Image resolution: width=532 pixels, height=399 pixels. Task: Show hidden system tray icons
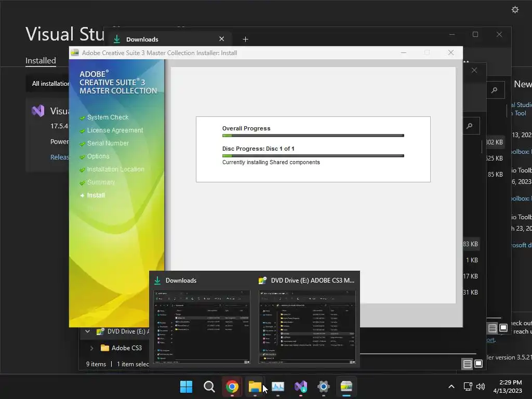tap(451, 387)
